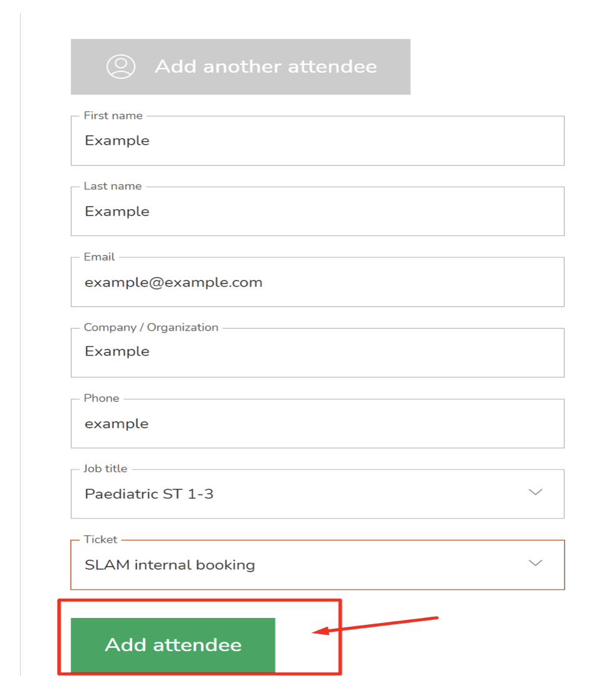The width and height of the screenshot is (604, 700).
Task: Select the Company / Organization input box
Action: pos(317,352)
